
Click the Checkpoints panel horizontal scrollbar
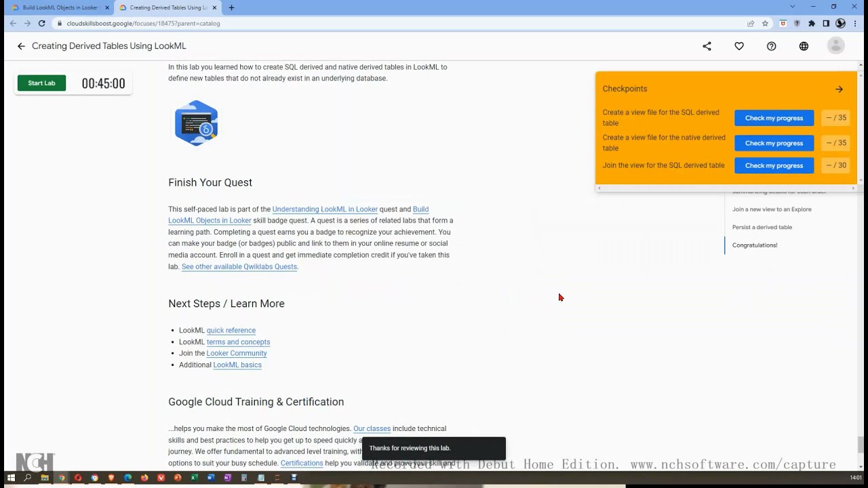pos(726,188)
